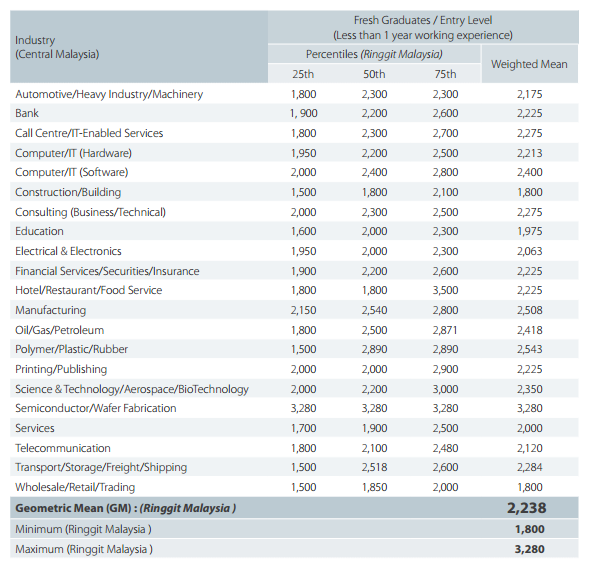Select the Semiconductor/Wafer Fabrication row label
599x568 pixels.
96,408
